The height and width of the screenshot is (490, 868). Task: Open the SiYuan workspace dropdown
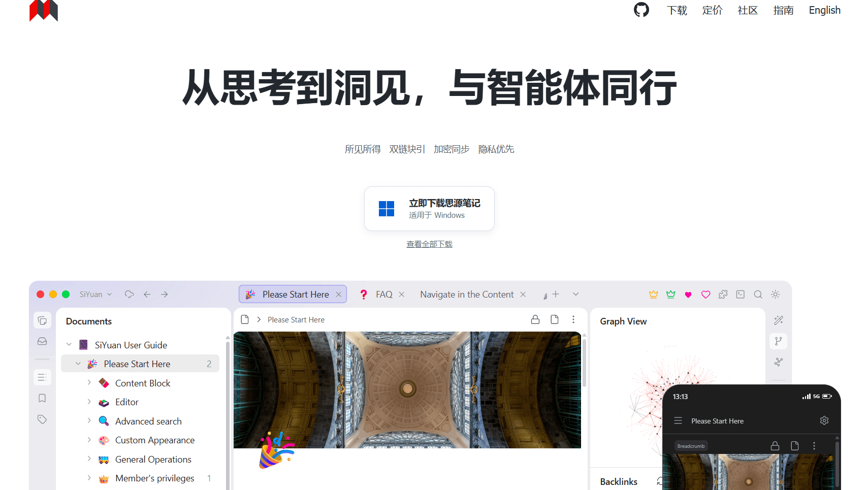click(x=95, y=295)
